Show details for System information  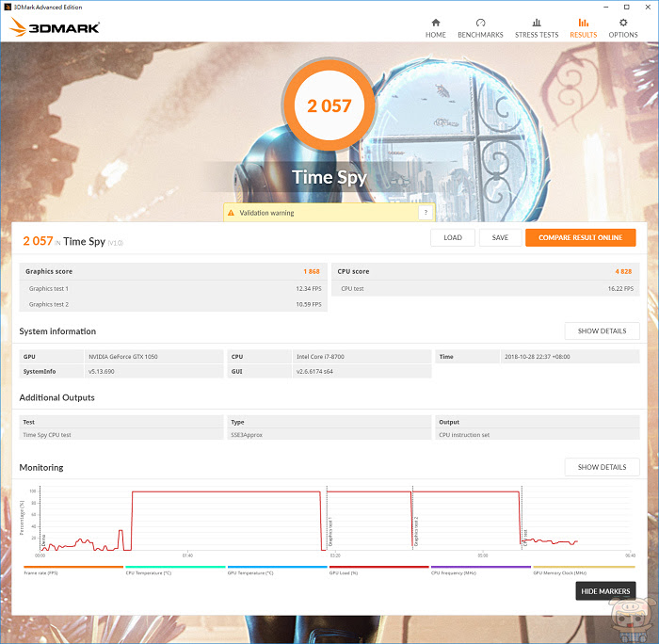pyautogui.click(x=602, y=330)
